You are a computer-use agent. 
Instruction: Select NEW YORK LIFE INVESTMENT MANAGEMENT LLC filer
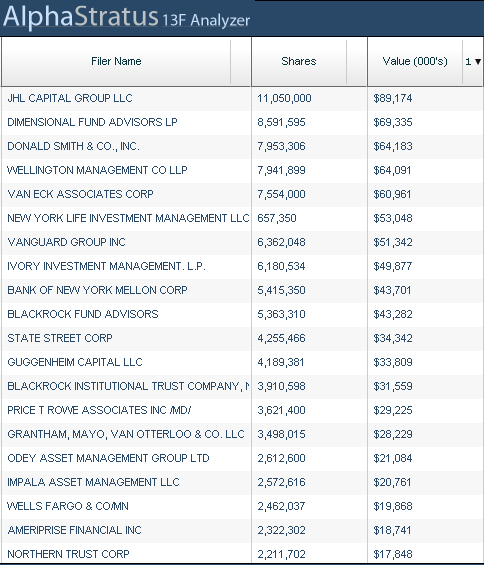(128, 218)
